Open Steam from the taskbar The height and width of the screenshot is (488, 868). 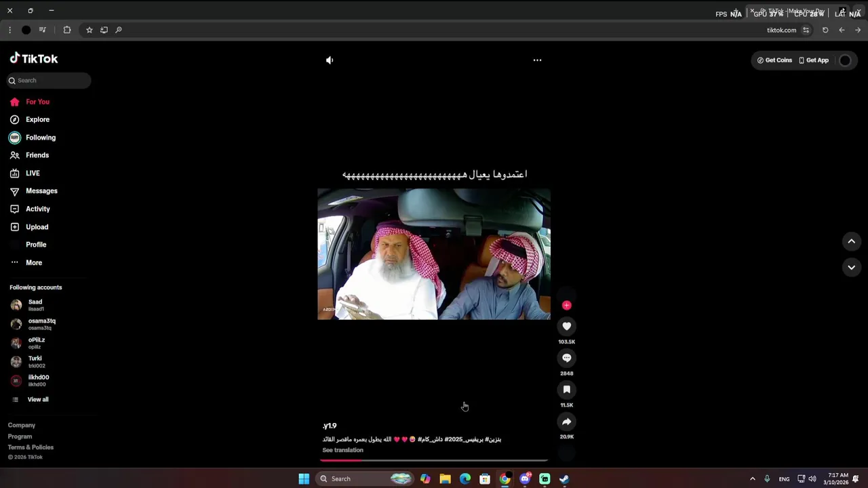(564, 479)
